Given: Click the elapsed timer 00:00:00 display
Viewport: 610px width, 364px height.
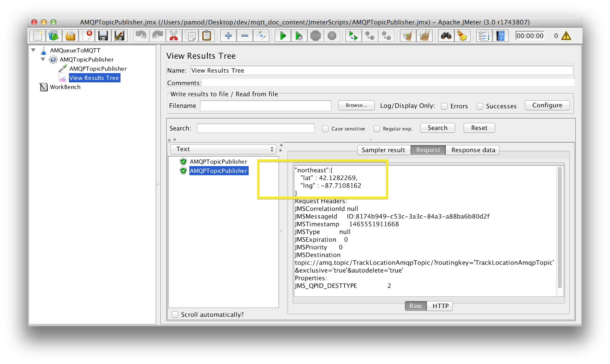Looking at the screenshot, I should pyautogui.click(x=530, y=36).
